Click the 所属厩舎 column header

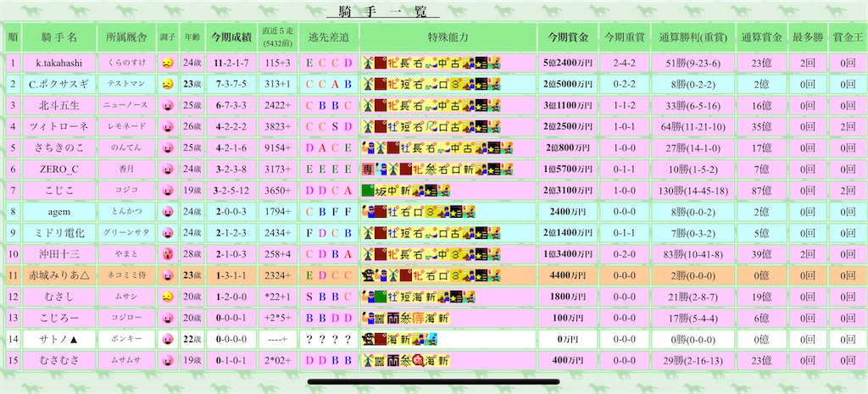[126, 37]
